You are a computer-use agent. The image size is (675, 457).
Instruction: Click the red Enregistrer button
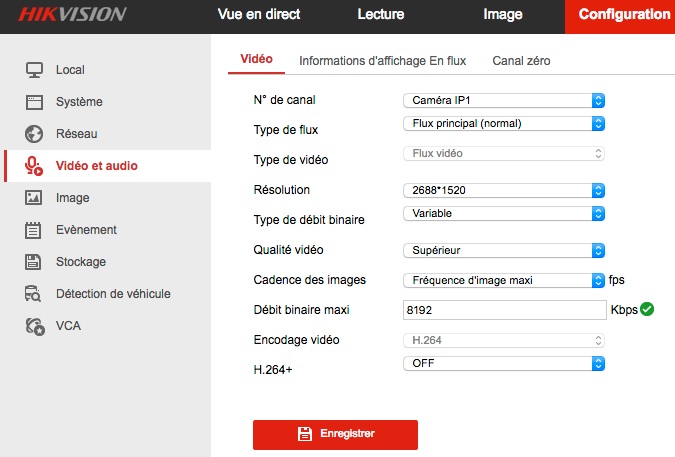pyautogui.click(x=335, y=435)
